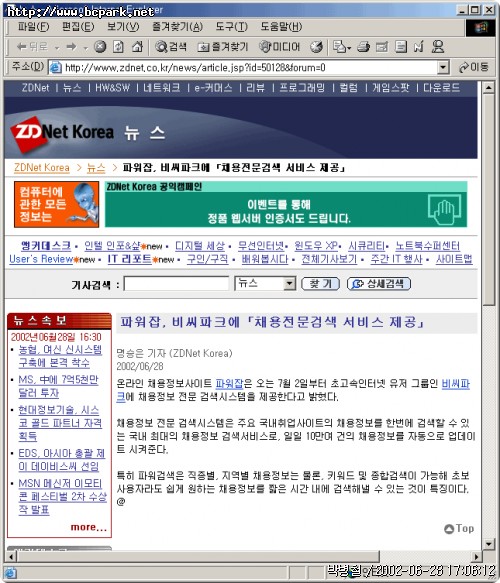
Task: Click the Top link below the article
Action: pyautogui.click(x=459, y=528)
